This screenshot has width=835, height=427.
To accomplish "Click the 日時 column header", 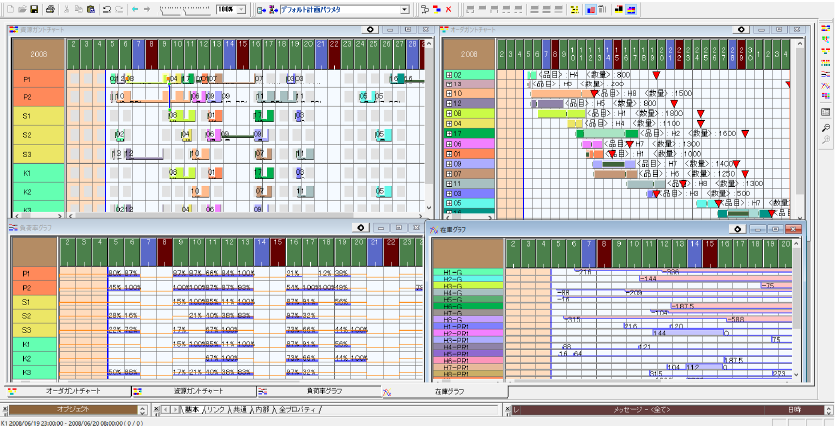I will pyautogui.click(x=793, y=410).
